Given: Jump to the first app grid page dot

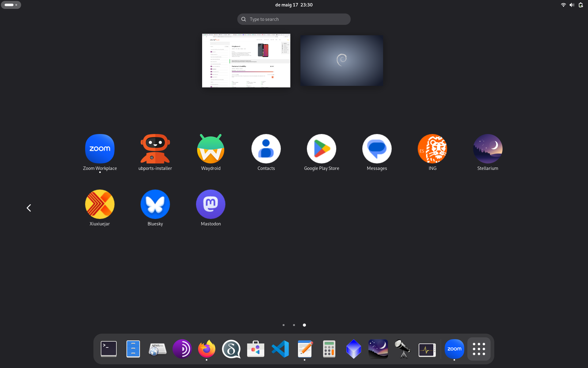Looking at the screenshot, I should coord(284,325).
